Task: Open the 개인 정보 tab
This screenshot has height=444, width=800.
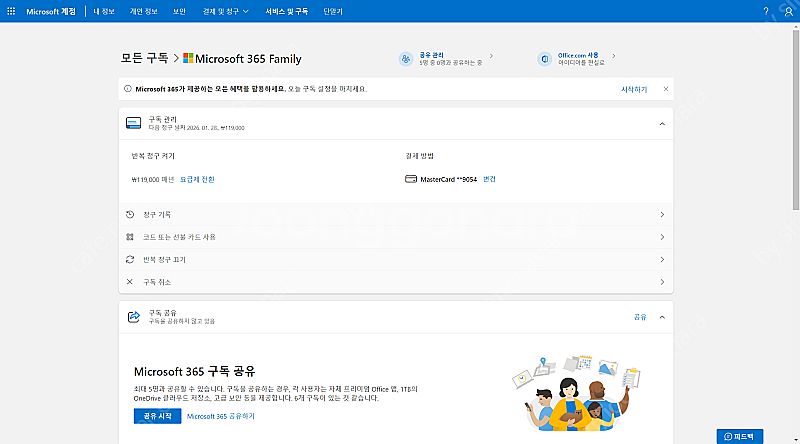Action: click(143, 11)
